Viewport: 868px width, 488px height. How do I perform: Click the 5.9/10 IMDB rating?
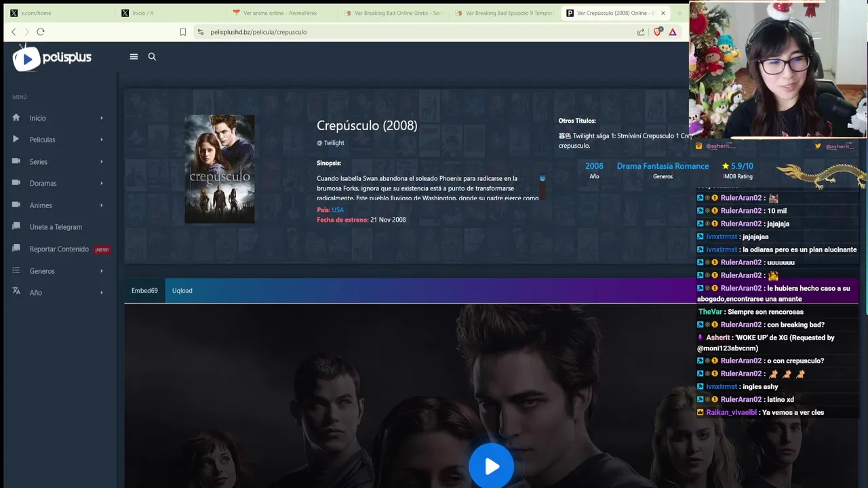(x=738, y=166)
